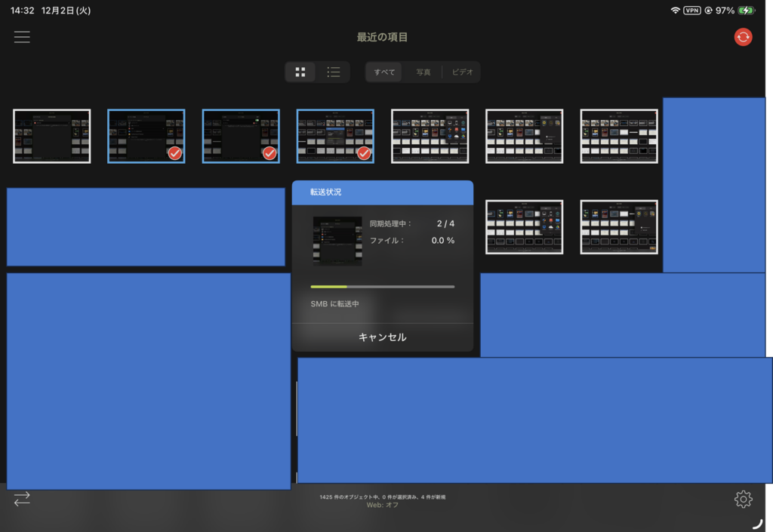
Task: Switch to grid view
Action: click(x=300, y=72)
